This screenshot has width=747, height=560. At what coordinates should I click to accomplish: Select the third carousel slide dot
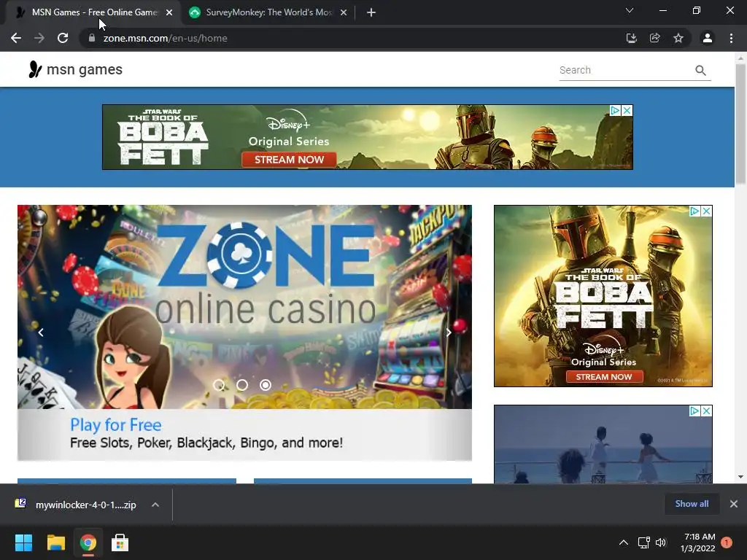[x=266, y=385]
